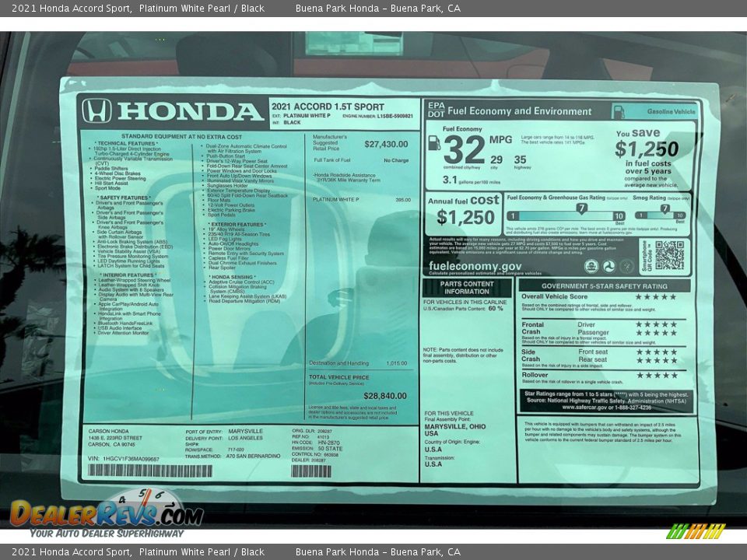Click the 'Full Tank of Fuel' line
The width and height of the screenshot is (747, 560).
point(361,160)
